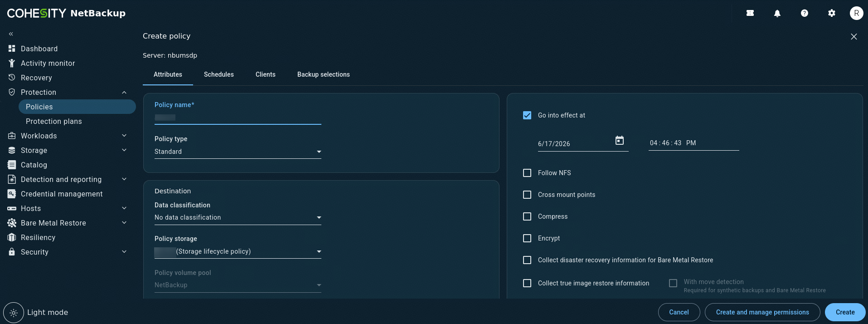Switch to Light mode label
The width and height of the screenshot is (868, 324).
pos(48,312)
